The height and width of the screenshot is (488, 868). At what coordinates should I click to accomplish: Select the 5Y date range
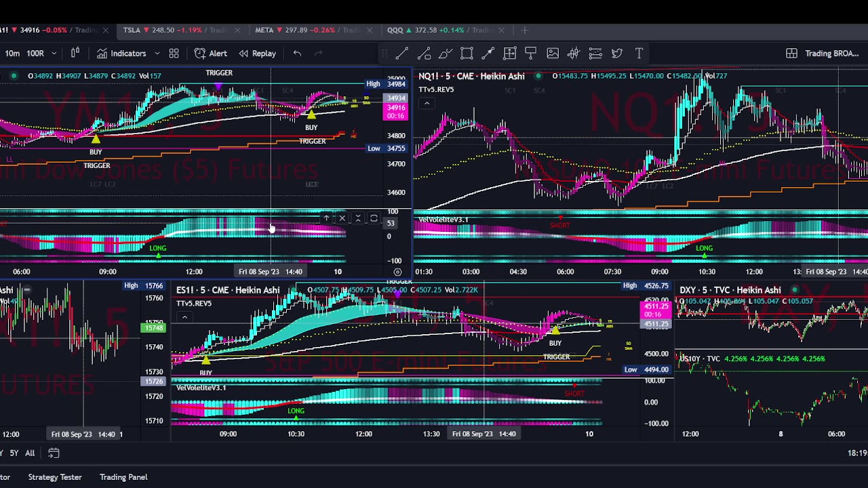point(14,453)
